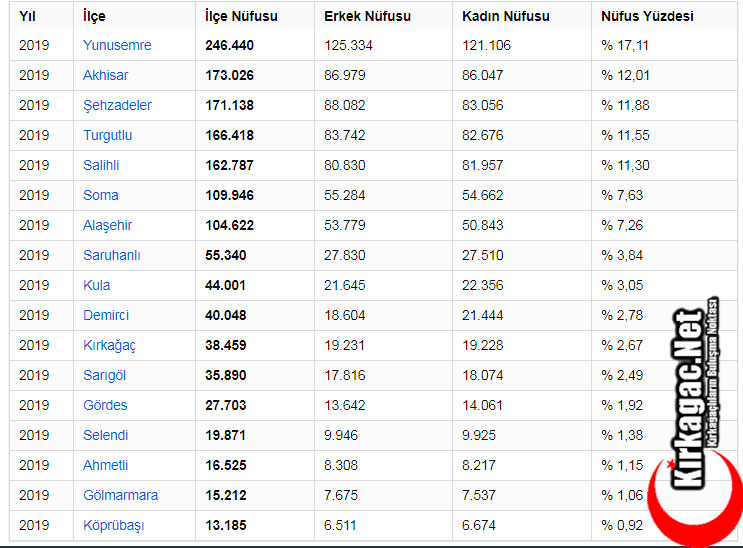Select Alaşehir population value 104.622
Screen dimensions: 743x548
tap(229, 225)
